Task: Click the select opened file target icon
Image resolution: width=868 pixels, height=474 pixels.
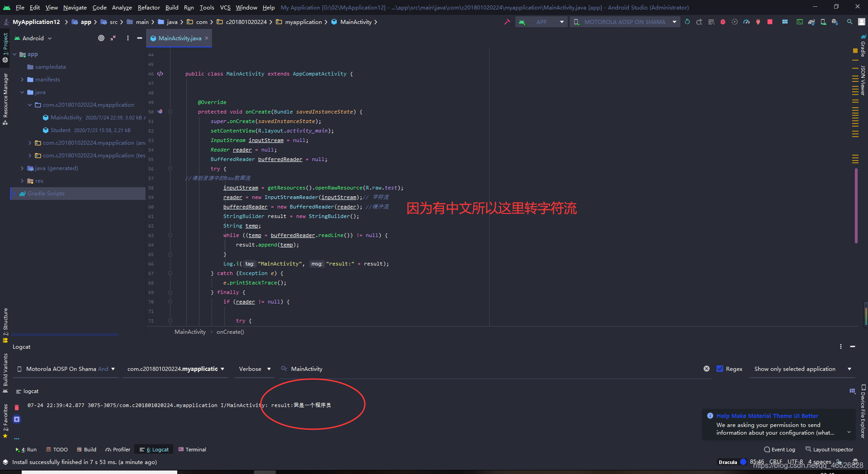Action: click(101, 38)
